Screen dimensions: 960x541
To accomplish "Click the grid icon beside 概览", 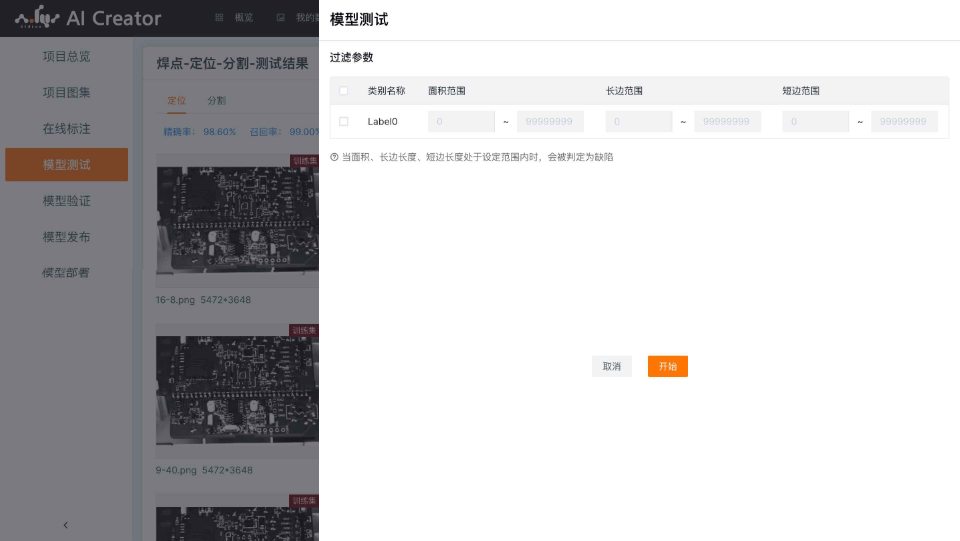I will tap(219, 18).
